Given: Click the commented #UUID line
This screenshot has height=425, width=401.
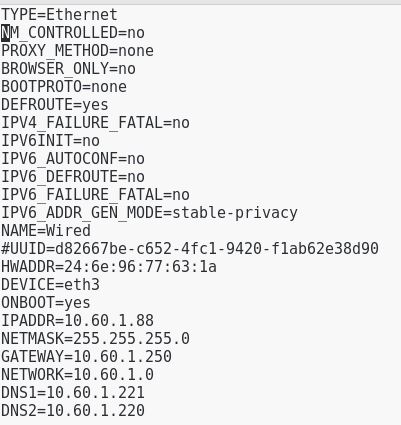Looking at the screenshot, I should pyautogui.click(x=190, y=249).
